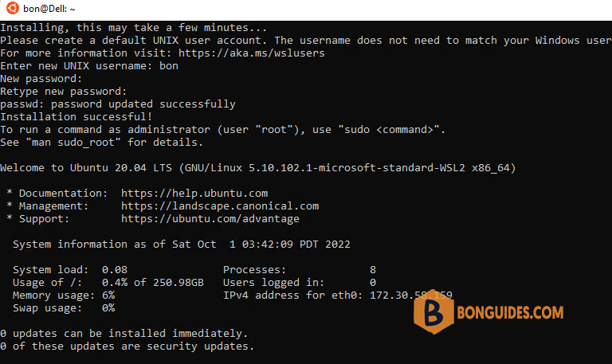This screenshot has width=612, height=364.
Task: Click the orange hexagon B logo
Action: [x=433, y=311]
